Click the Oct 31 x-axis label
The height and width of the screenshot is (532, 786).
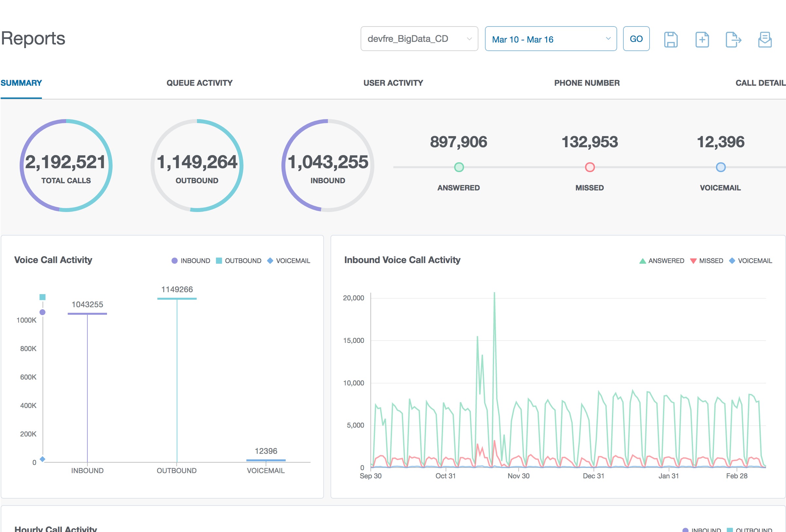tap(445, 476)
